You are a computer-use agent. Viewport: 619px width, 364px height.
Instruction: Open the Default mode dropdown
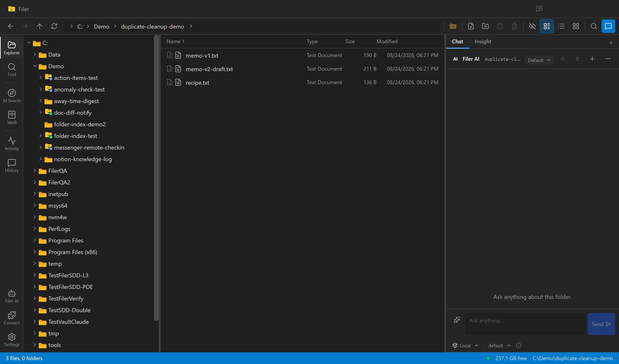539,60
